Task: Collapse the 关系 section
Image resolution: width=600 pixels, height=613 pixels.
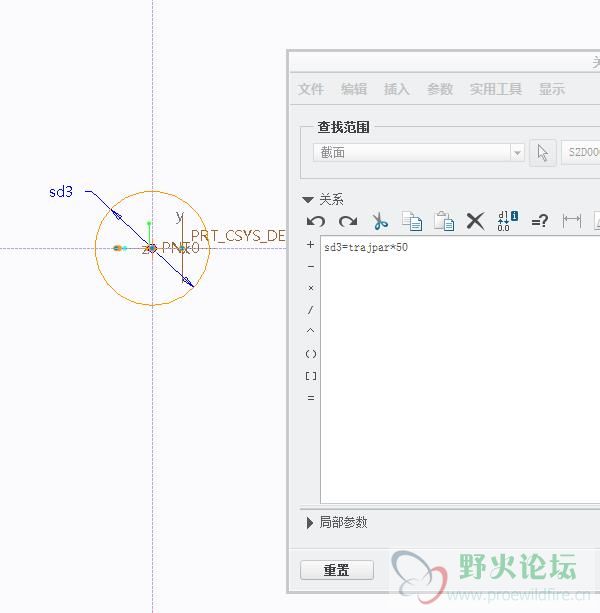Action: [x=308, y=200]
